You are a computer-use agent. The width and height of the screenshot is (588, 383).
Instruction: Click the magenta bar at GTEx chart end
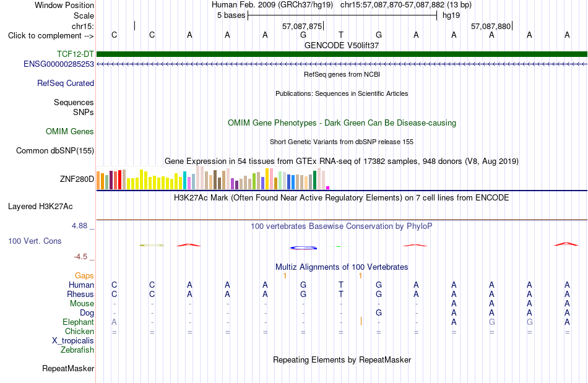(328, 187)
